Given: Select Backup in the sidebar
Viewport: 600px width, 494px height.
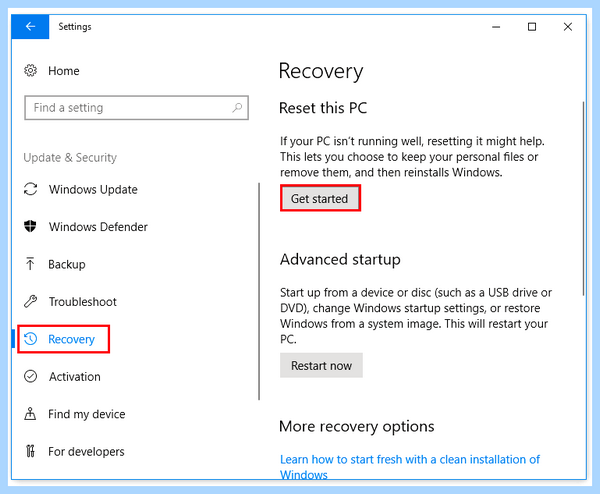Looking at the screenshot, I should pyautogui.click(x=67, y=264).
